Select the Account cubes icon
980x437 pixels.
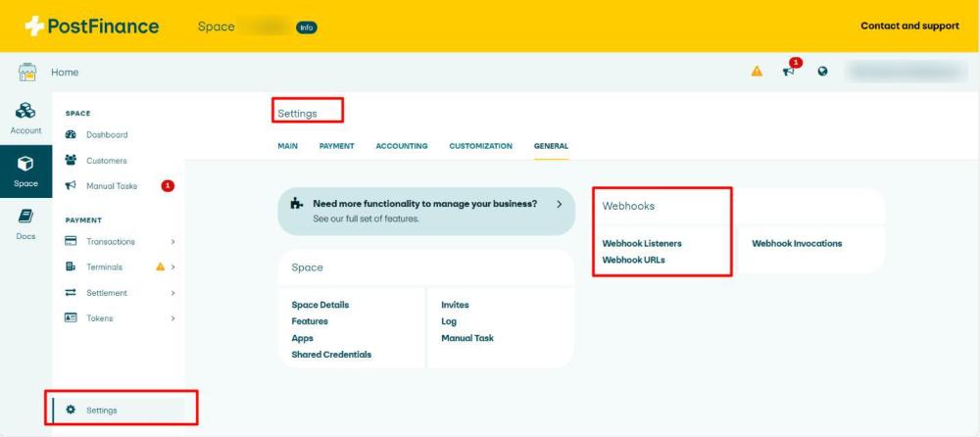tap(25, 111)
